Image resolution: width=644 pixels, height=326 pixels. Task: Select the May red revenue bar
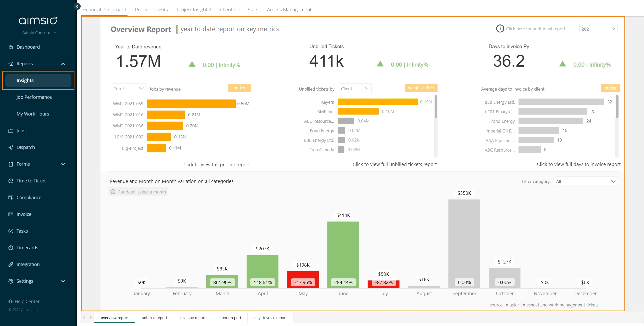tap(303, 279)
